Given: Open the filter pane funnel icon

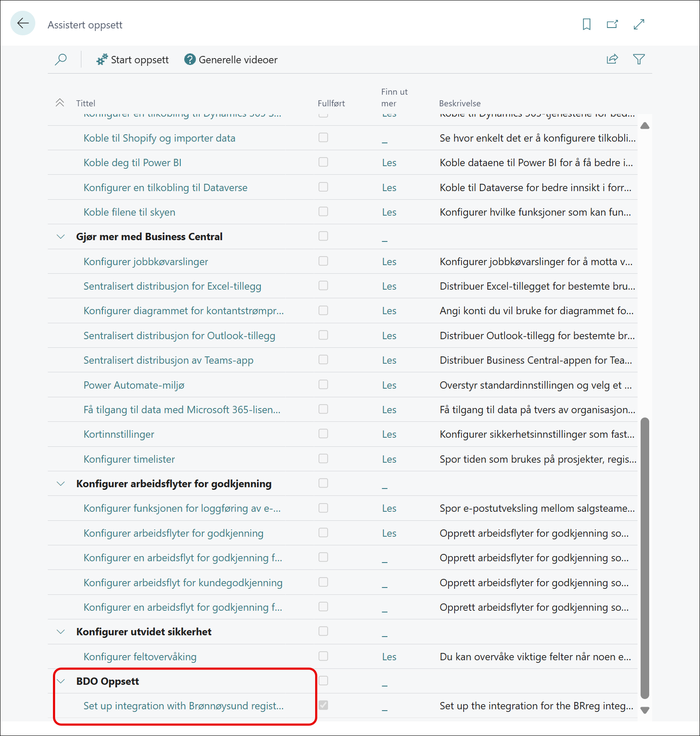Looking at the screenshot, I should coord(639,59).
